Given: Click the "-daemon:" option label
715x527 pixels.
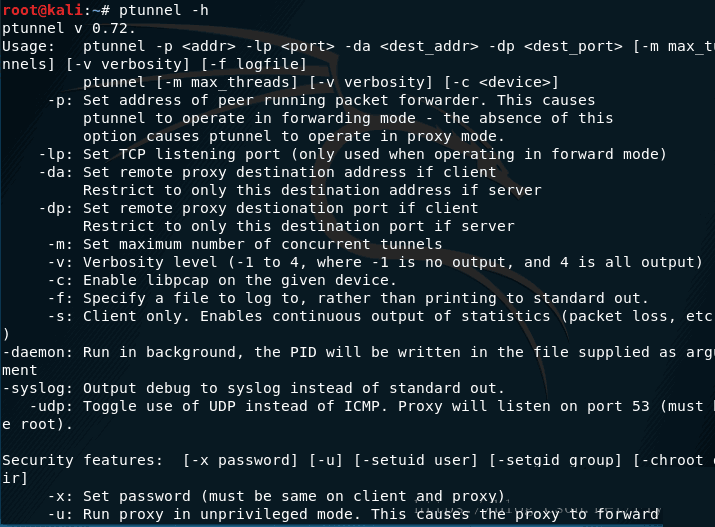Looking at the screenshot, I should click(37, 352).
